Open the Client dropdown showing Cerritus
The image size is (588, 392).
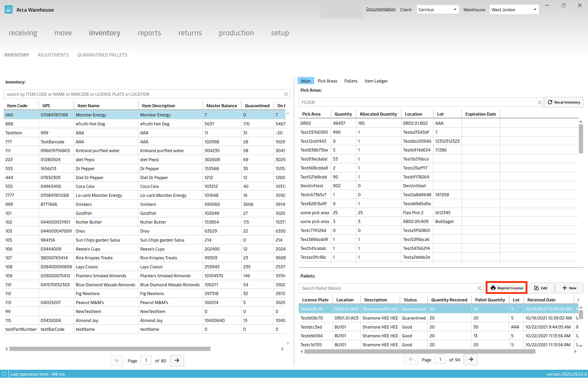coord(438,10)
